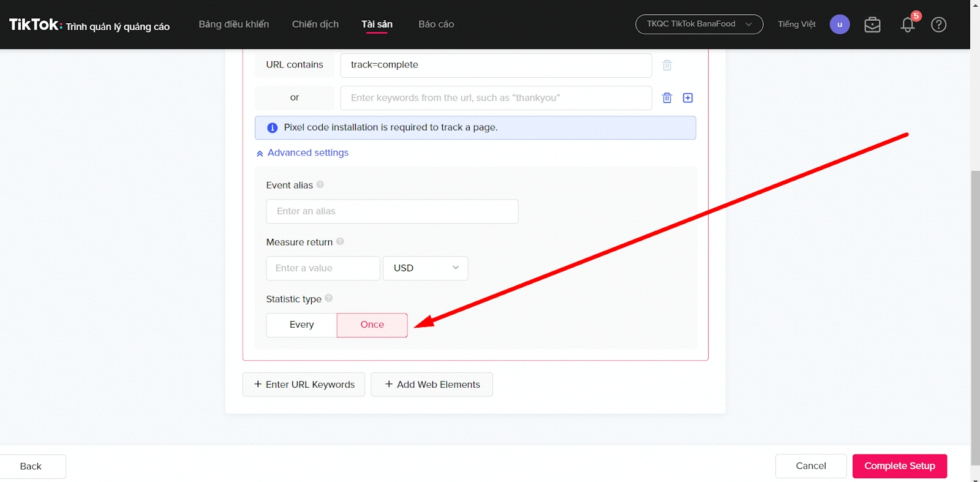Show Statistic type help tooltip icon
The height and width of the screenshot is (482, 980).
328,298
